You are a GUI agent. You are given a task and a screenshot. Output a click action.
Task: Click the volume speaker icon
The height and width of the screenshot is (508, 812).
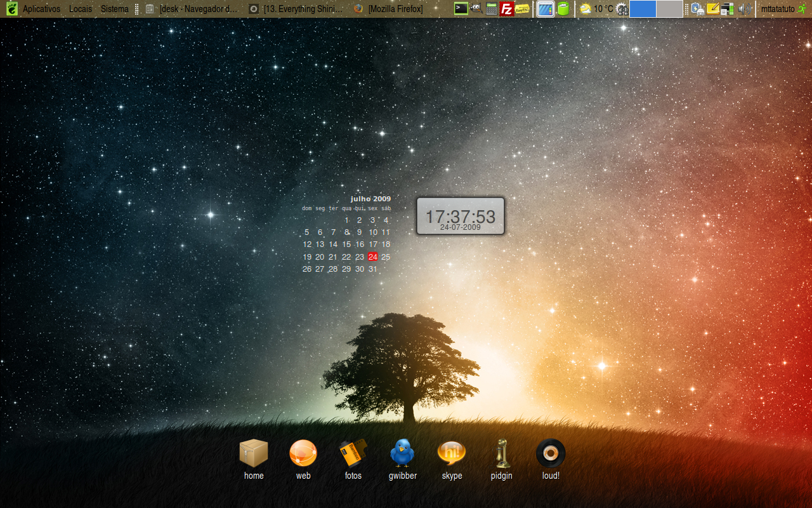(x=745, y=9)
